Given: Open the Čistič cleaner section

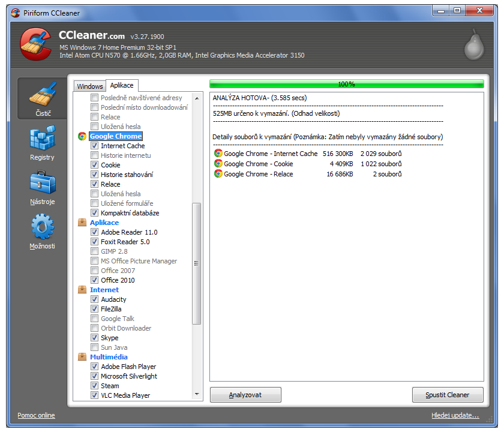Looking at the screenshot, I should point(41,99).
